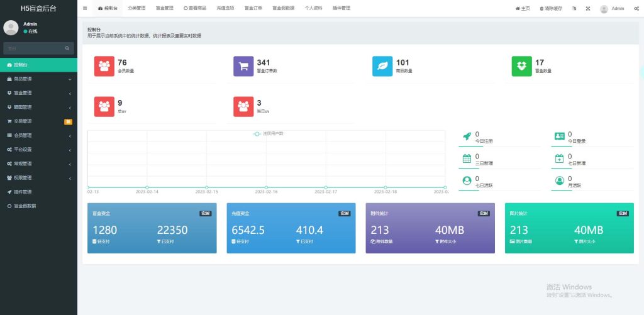This screenshot has width=644, height=315.
Task: Toggle the sidebar hamburger menu icon
Action: click(x=85, y=8)
